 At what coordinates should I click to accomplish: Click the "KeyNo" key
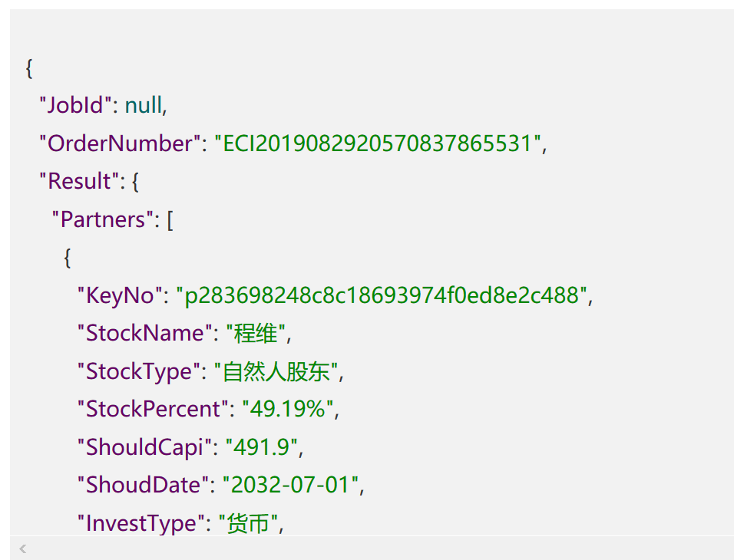click(x=120, y=295)
